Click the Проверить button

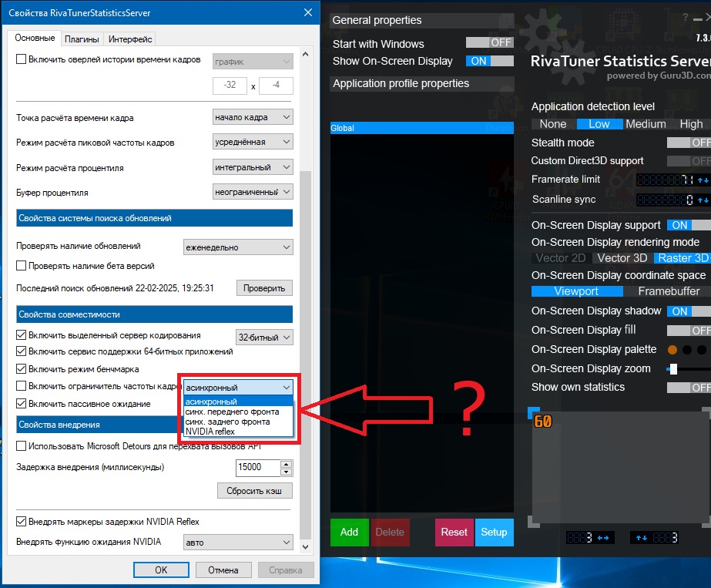(264, 288)
